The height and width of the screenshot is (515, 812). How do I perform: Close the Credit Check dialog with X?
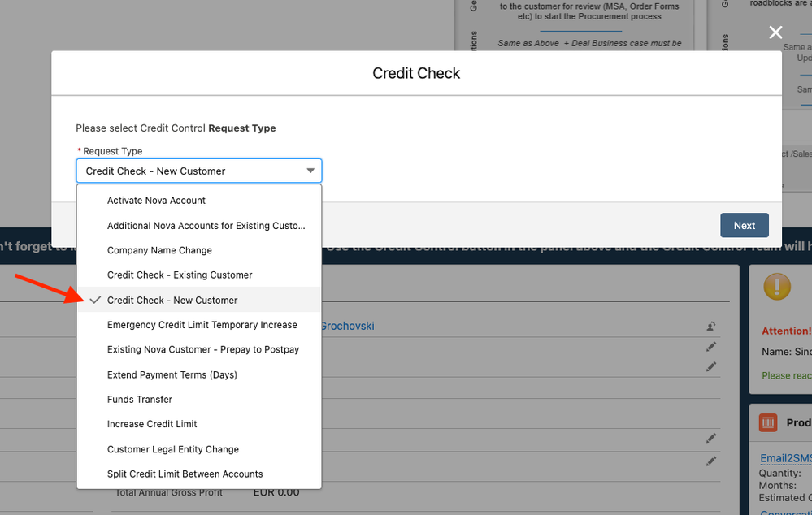coord(775,32)
